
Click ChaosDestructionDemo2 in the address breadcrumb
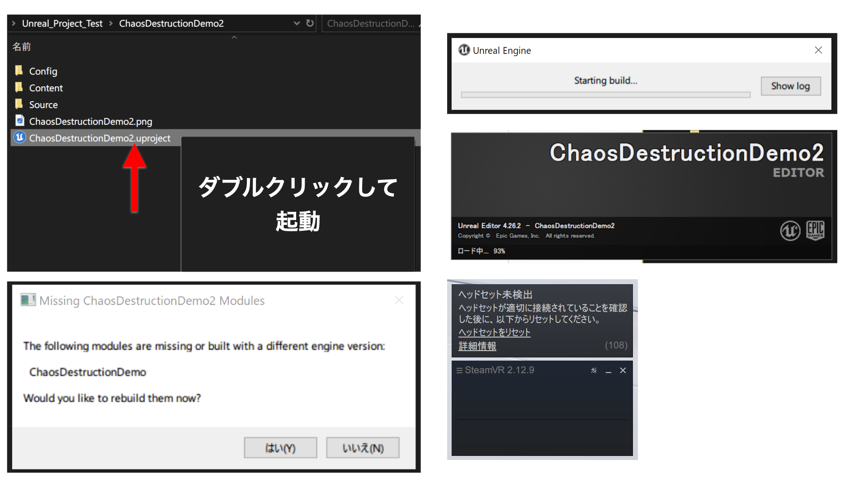tap(171, 23)
